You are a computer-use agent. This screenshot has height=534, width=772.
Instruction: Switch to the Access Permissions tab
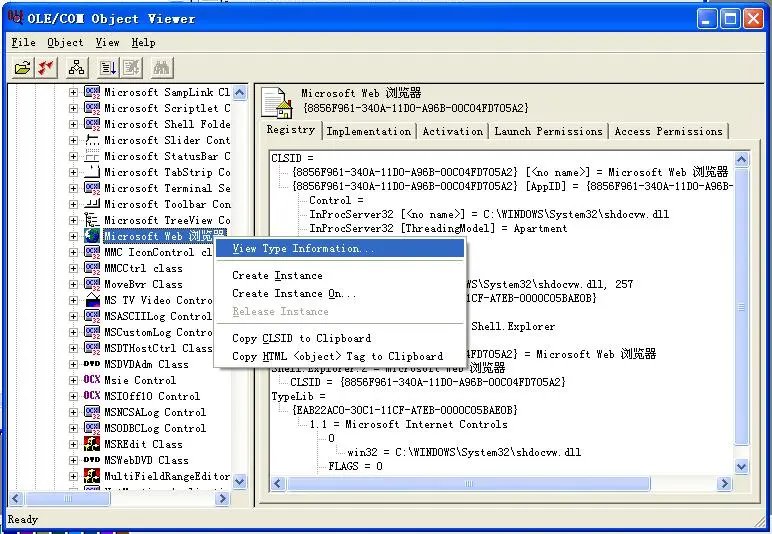tap(669, 131)
